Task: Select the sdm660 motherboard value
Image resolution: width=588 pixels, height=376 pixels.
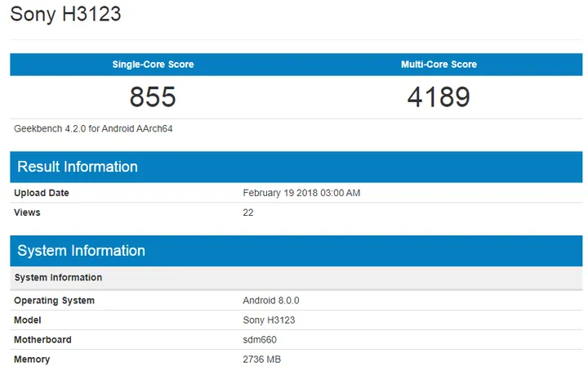Action: click(260, 339)
